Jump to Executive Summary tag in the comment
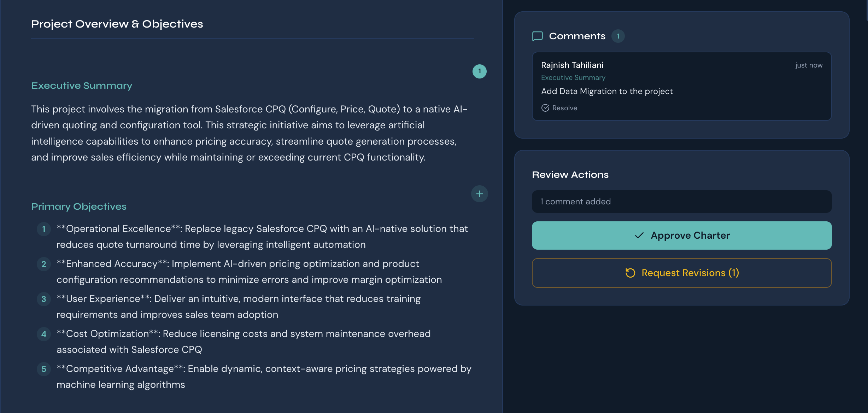Screen dimensions: 868x413 click(x=573, y=77)
